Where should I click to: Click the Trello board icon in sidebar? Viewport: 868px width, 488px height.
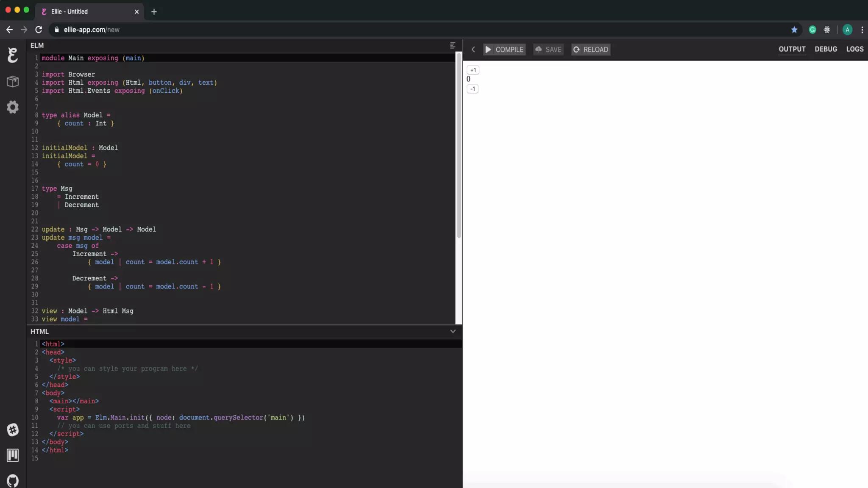[x=13, y=455]
